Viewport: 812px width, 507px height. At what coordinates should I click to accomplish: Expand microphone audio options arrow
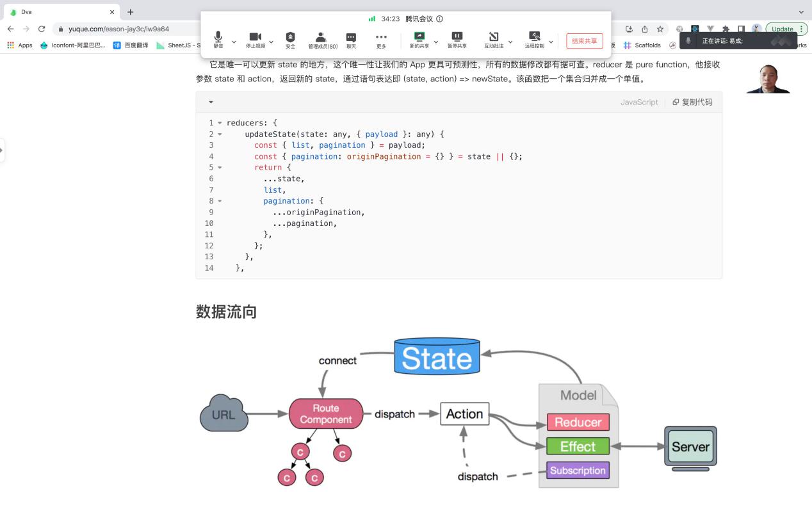coord(234,42)
